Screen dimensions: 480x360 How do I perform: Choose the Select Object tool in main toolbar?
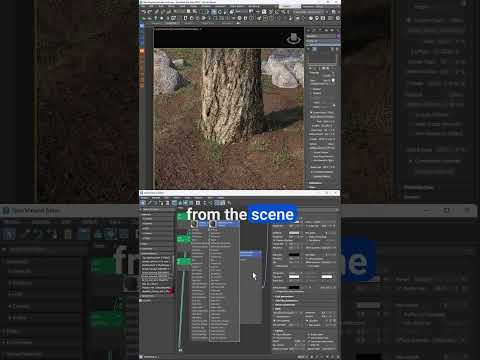(x=188, y=12)
